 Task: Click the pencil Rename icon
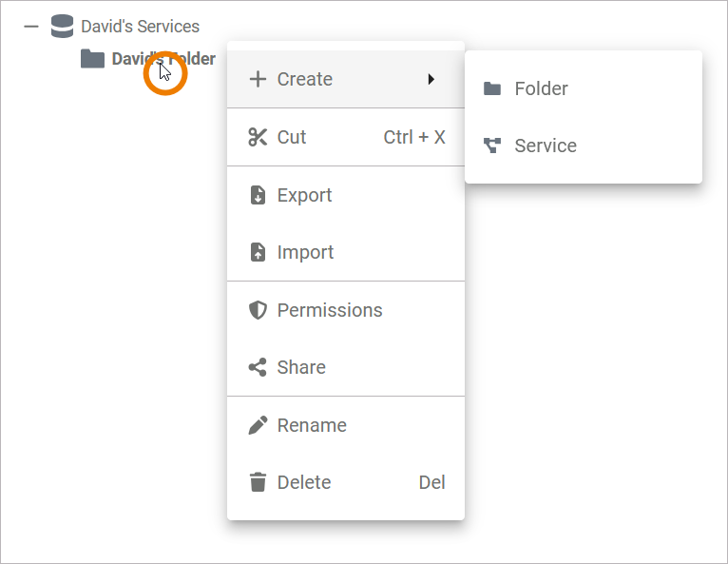tap(258, 425)
